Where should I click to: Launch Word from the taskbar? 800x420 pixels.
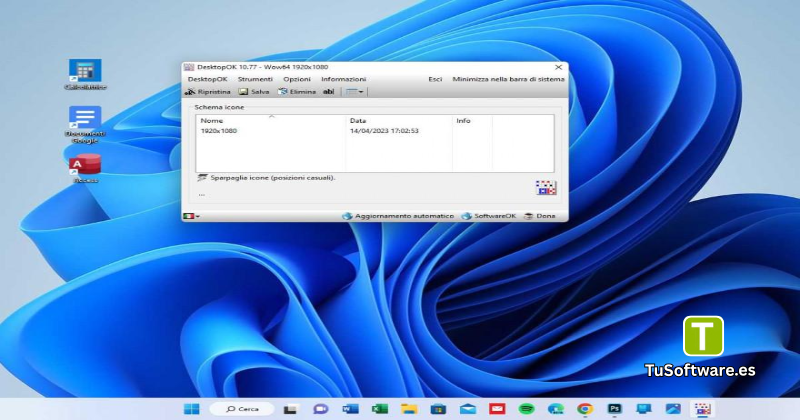[350, 409]
